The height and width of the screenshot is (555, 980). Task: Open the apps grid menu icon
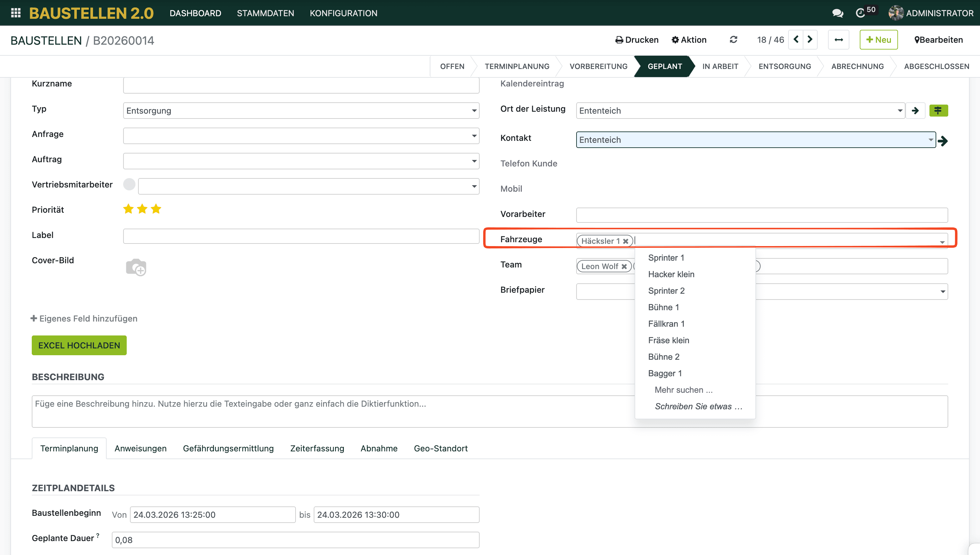coord(16,13)
